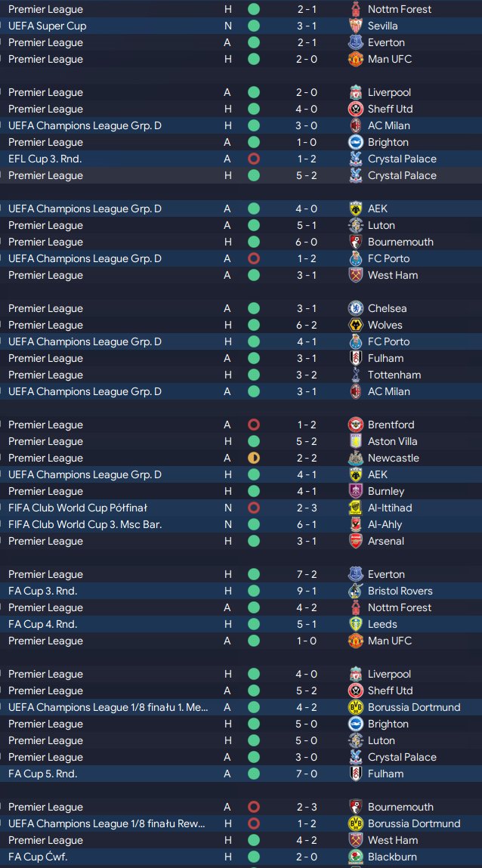Click the Sevilla club badge
This screenshot has width=482, height=868.
click(x=355, y=26)
